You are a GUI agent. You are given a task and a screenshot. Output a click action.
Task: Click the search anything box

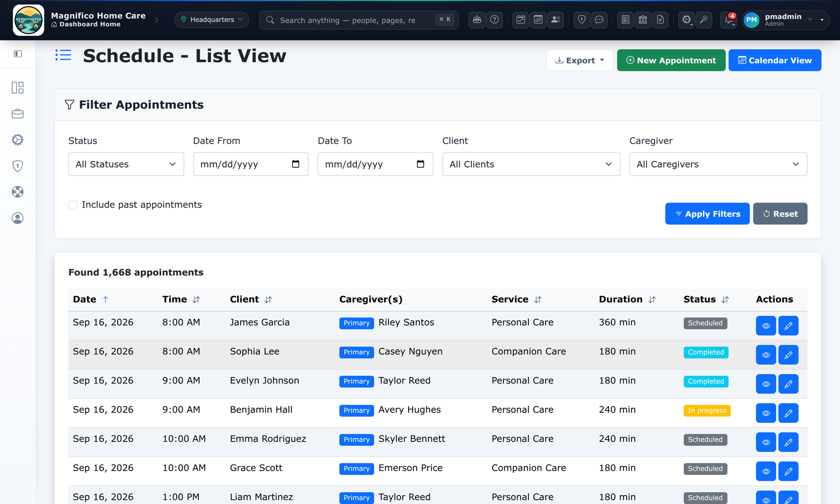click(x=359, y=20)
